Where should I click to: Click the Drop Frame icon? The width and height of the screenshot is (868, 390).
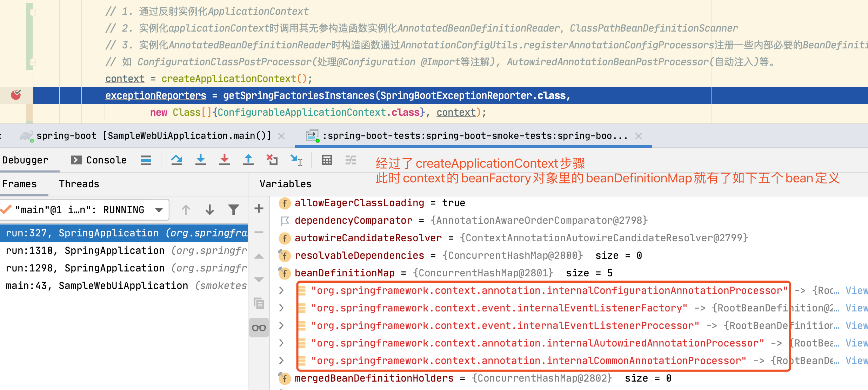tap(272, 160)
